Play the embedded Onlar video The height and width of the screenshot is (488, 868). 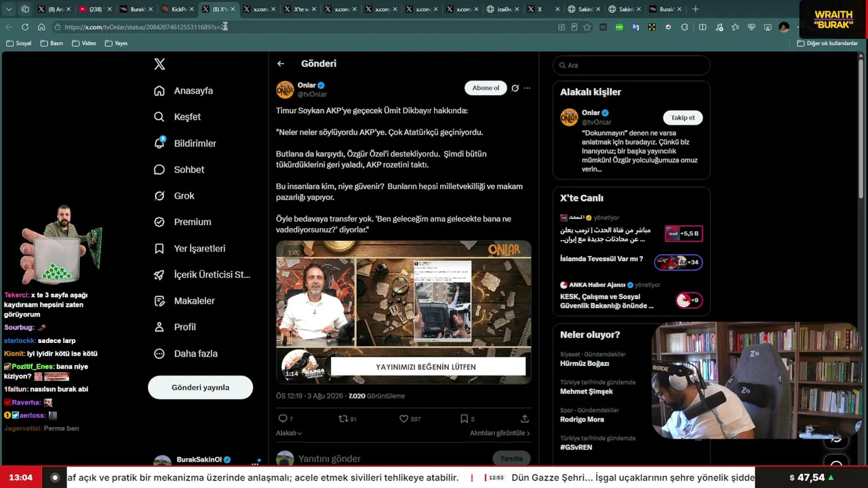click(x=403, y=312)
